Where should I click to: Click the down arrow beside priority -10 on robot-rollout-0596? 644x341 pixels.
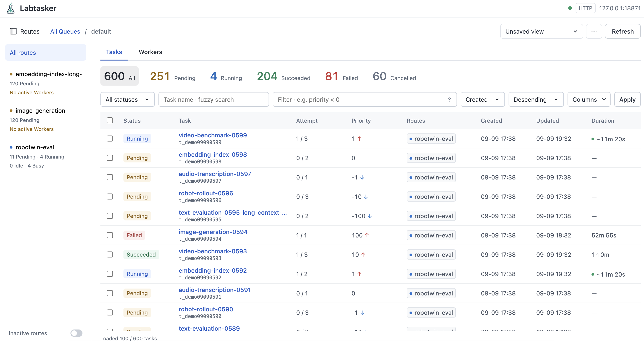(x=366, y=197)
